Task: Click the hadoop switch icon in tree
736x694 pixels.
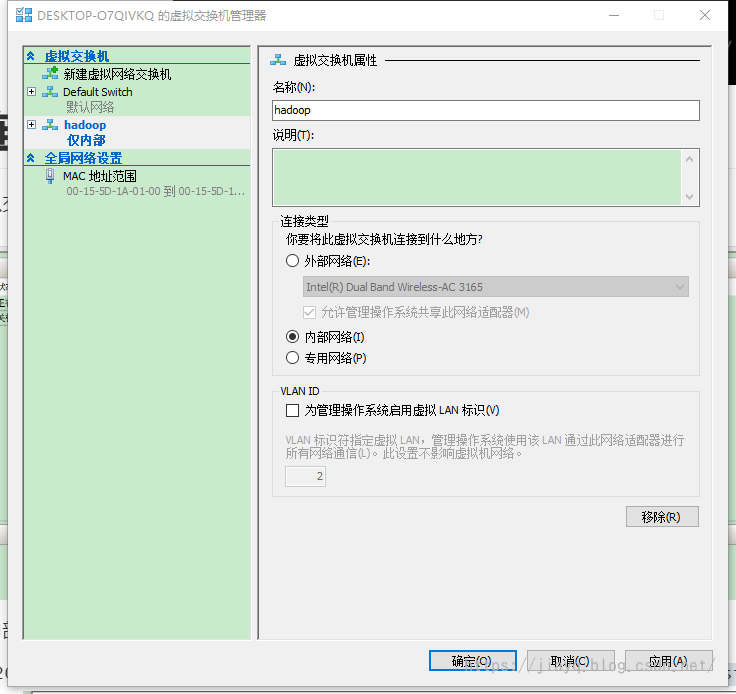Action: (50, 125)
